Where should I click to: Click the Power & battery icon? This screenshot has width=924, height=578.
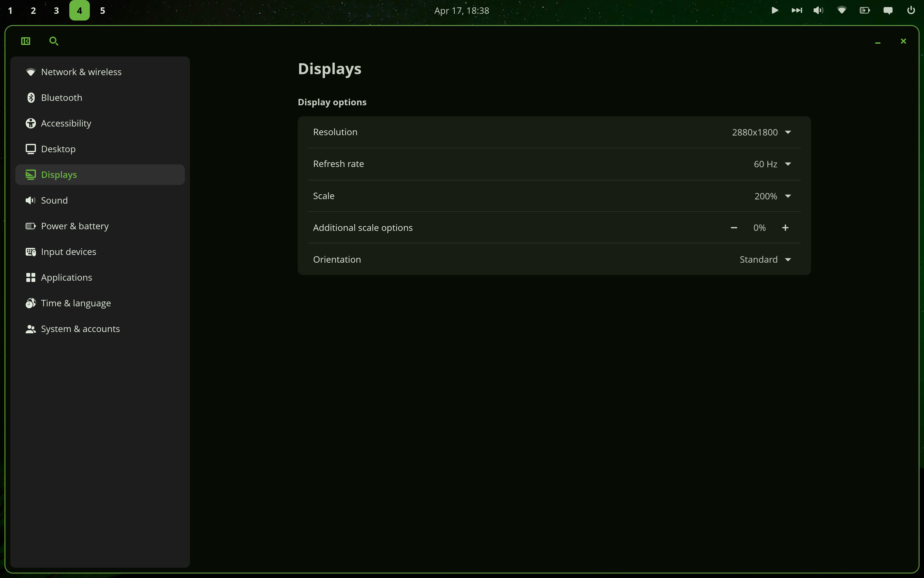tap(30, 226)
